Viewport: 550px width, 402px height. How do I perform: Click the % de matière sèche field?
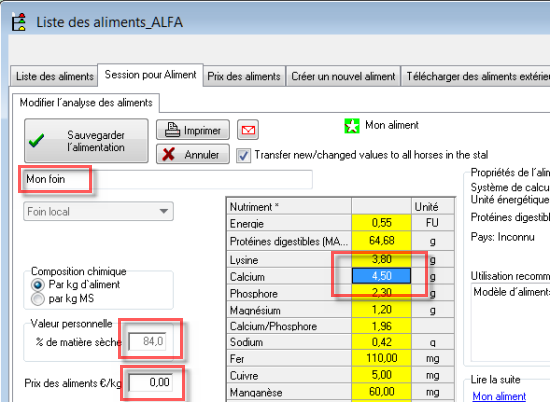[147, 341]
